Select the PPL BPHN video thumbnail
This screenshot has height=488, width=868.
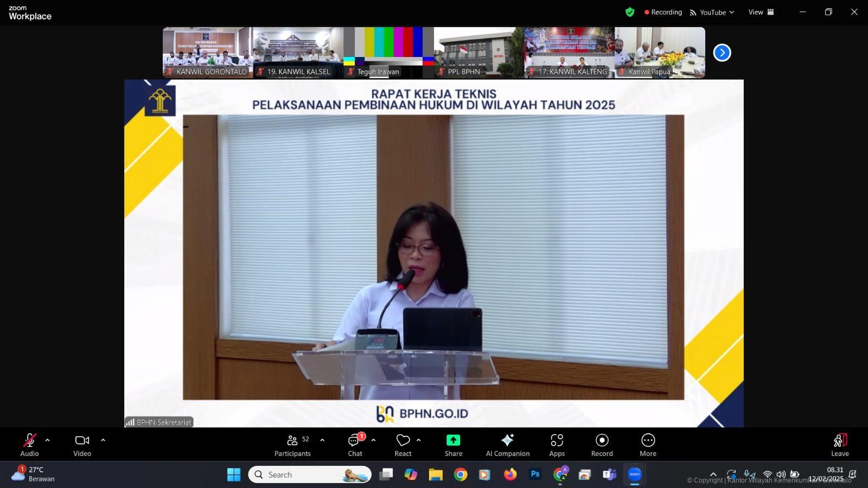(479, 53)
